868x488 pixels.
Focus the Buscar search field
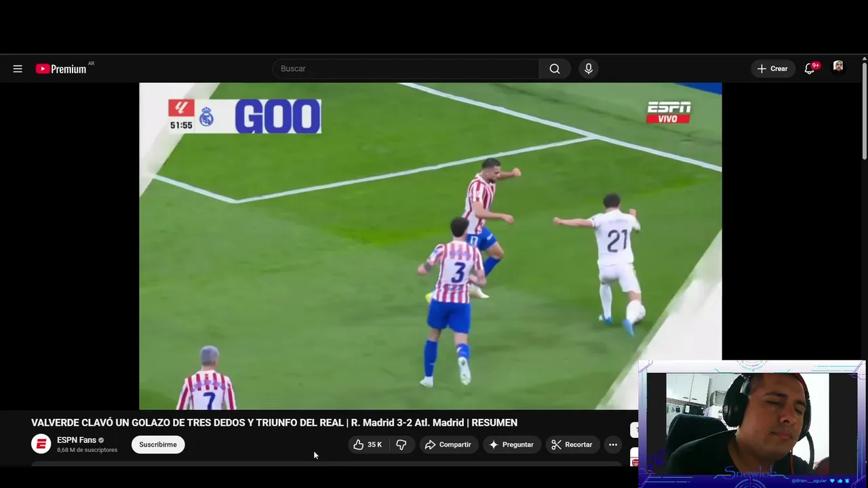point(406,68)
